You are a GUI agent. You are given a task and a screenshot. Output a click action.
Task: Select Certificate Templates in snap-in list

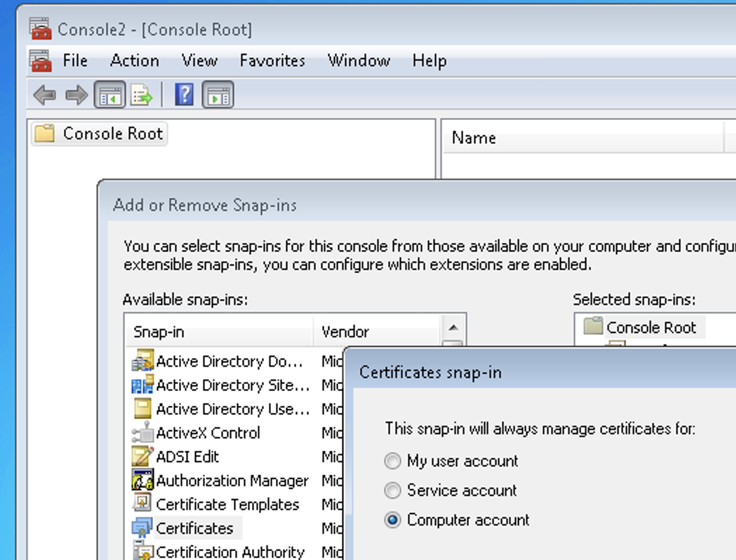point(227,505)
